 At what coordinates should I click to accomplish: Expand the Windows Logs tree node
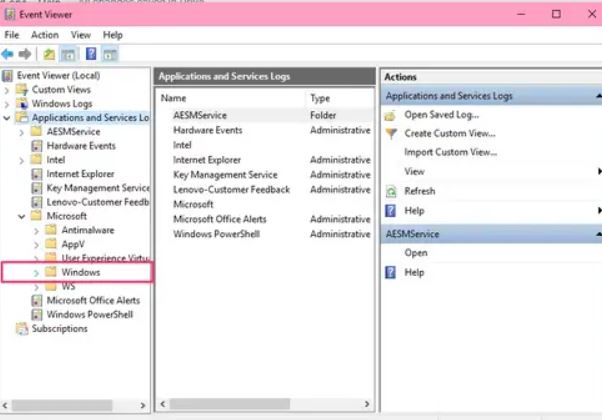7,104
